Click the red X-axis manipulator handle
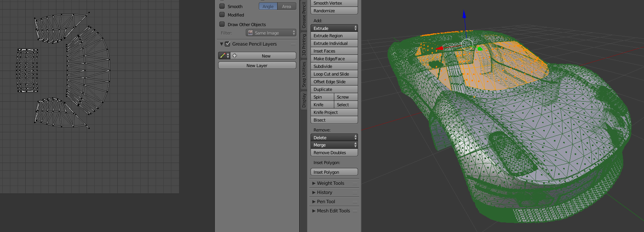Viewport: 644px width, 232px height. [440, 48]
